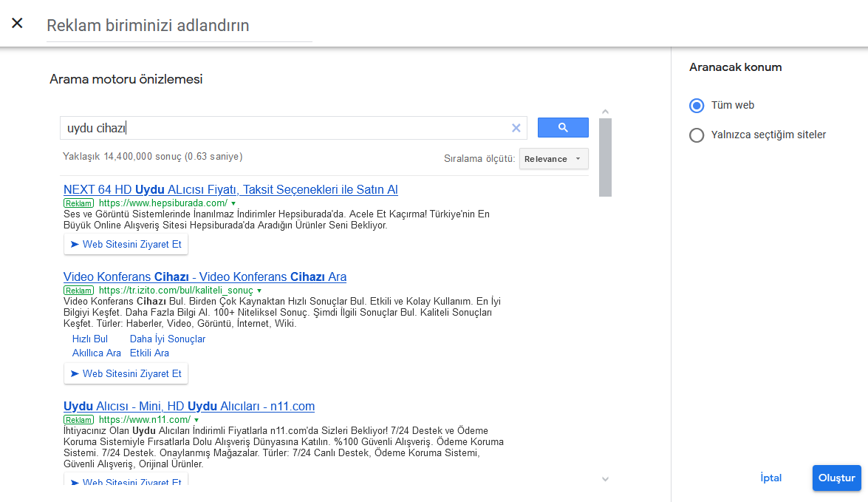The image size is (868, 502).
Task: Click the Reklam badge next to n11.com URL
Action: pos(78,420)
